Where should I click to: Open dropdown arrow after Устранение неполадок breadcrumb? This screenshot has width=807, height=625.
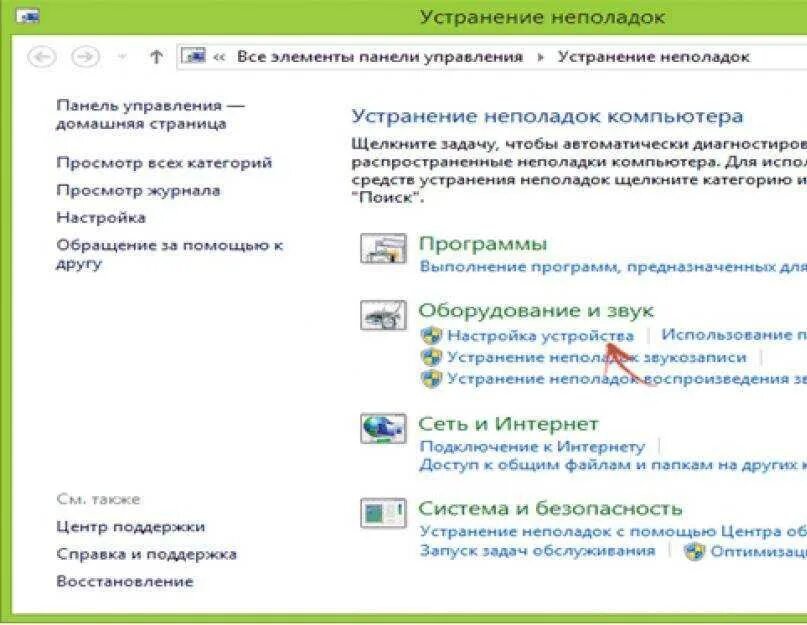[765, 57]
